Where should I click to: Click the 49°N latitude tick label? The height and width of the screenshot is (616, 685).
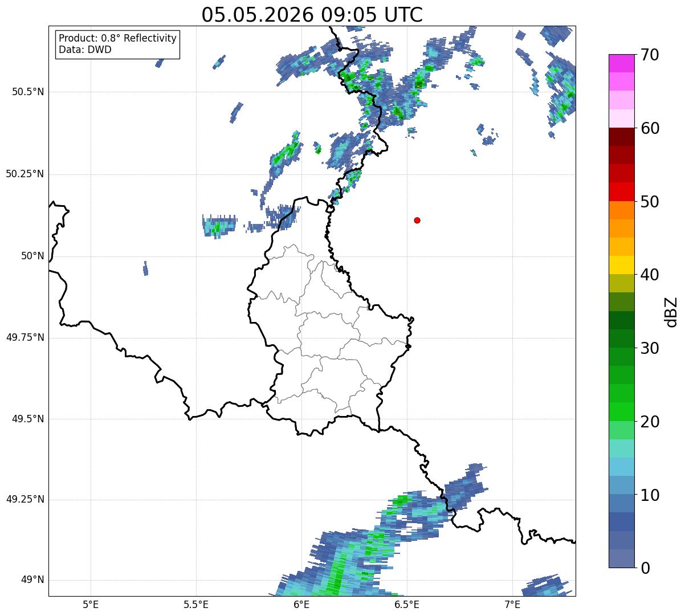click(x=32, y=580)
